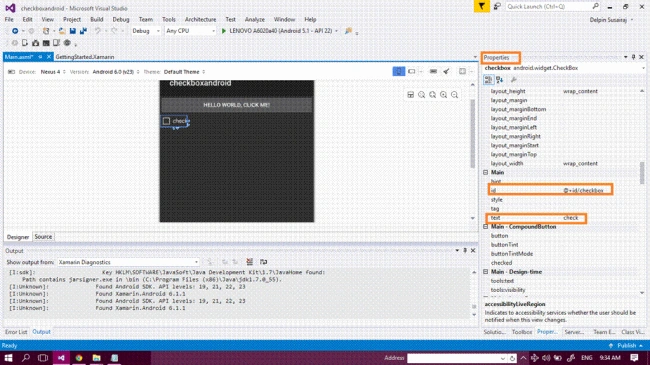Change Default Theme selector
The width and height of the screenshot is (650, 365).
tap(184, 72)
